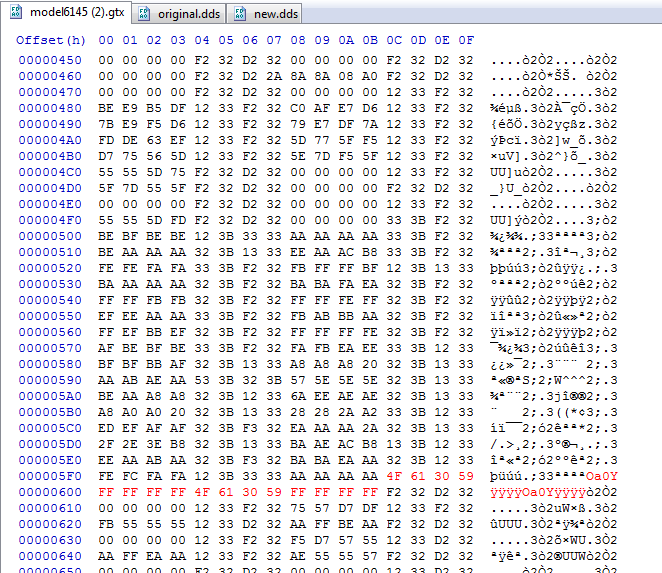Image resolution: width=662 pixels, height=573 pixels.
Task: Click the 08 column header
Action: point(298,40)
